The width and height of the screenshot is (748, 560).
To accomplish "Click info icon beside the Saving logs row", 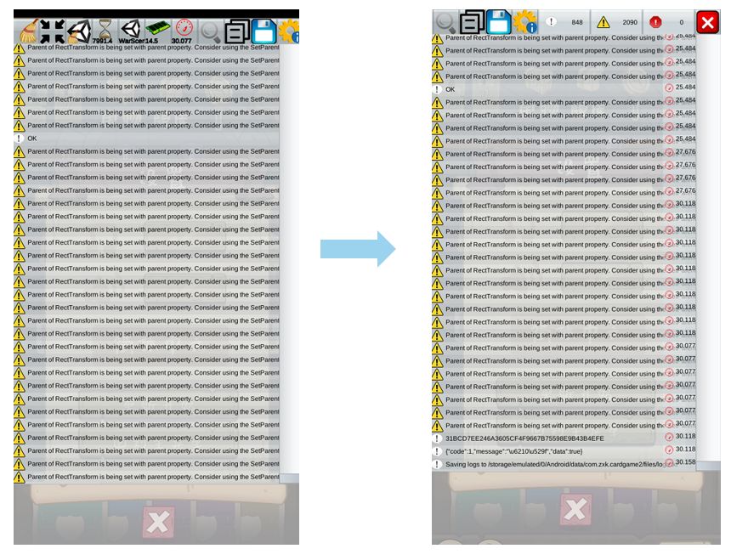I will tap(437, 464).
